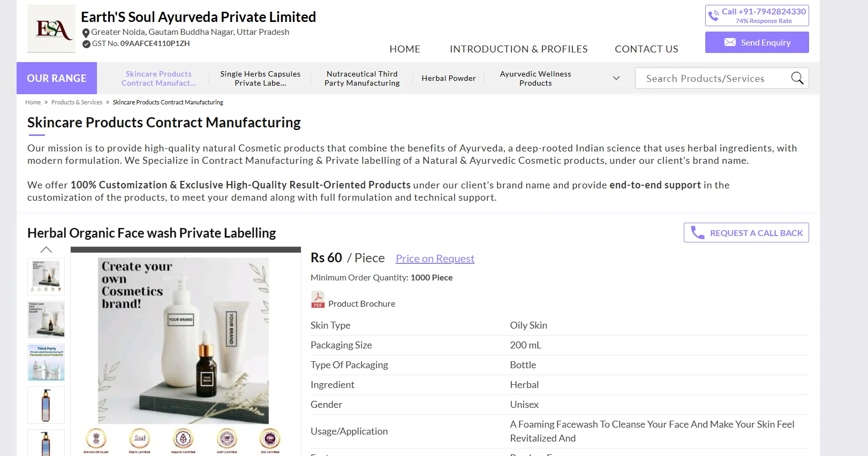Click inside the Search Products/Services field
The image size is (868, 456).
point(707,78)
